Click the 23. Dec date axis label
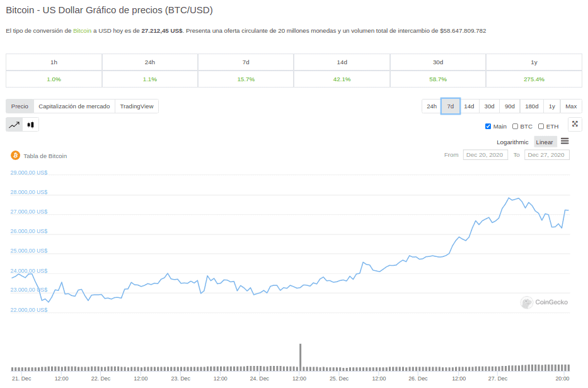The width and height of the screenshot is (588, 388). point(180,379)
